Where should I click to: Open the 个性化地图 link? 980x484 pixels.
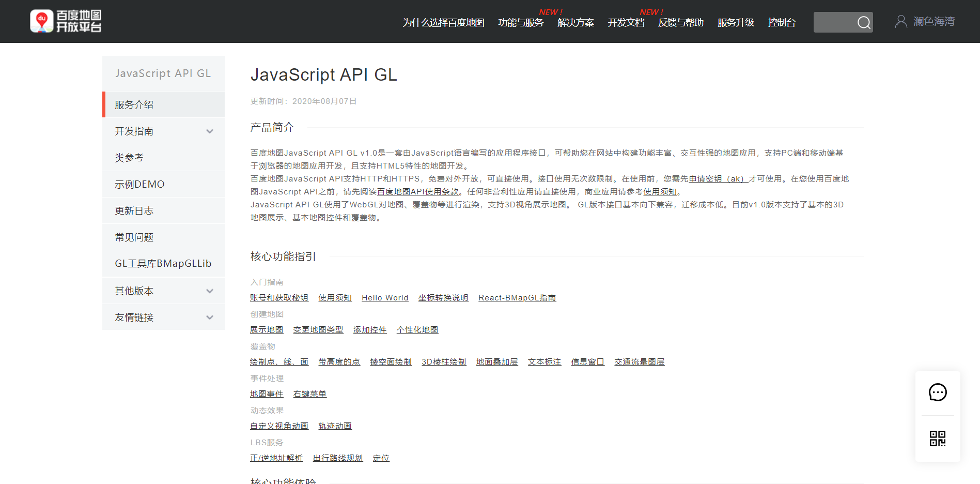pos(417,329)
